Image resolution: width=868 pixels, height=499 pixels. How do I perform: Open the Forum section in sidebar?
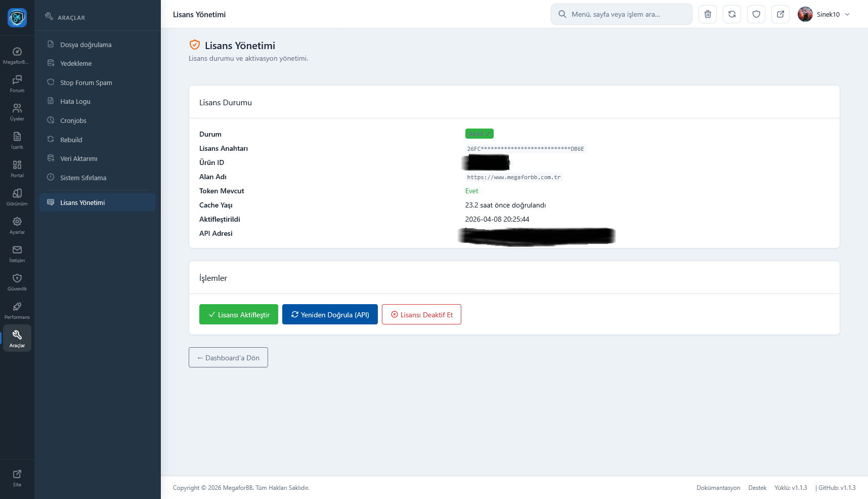tap(17, 84)
